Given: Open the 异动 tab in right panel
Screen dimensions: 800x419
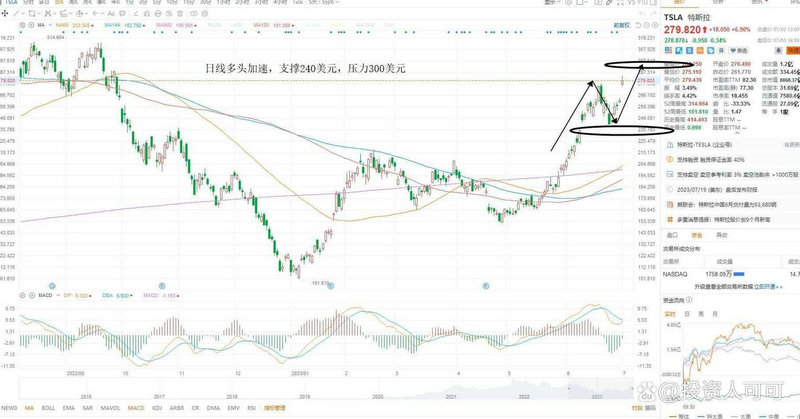Looking at the screenshot, I should tap(721, 235).
